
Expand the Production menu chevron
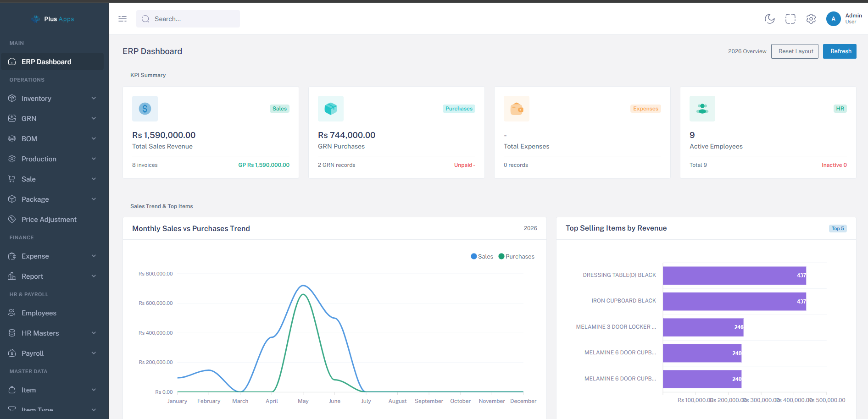94,159
